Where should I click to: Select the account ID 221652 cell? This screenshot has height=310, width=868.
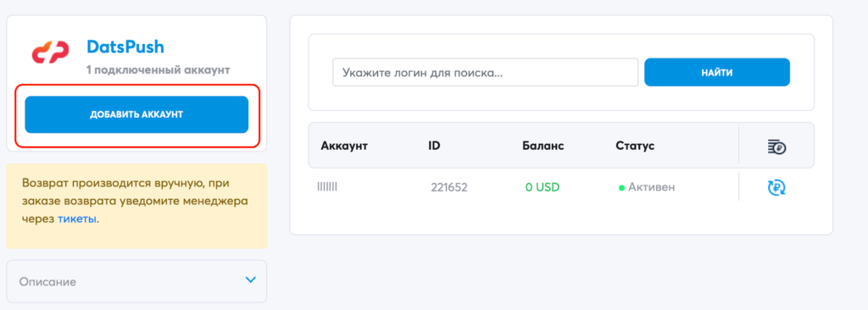449,188
